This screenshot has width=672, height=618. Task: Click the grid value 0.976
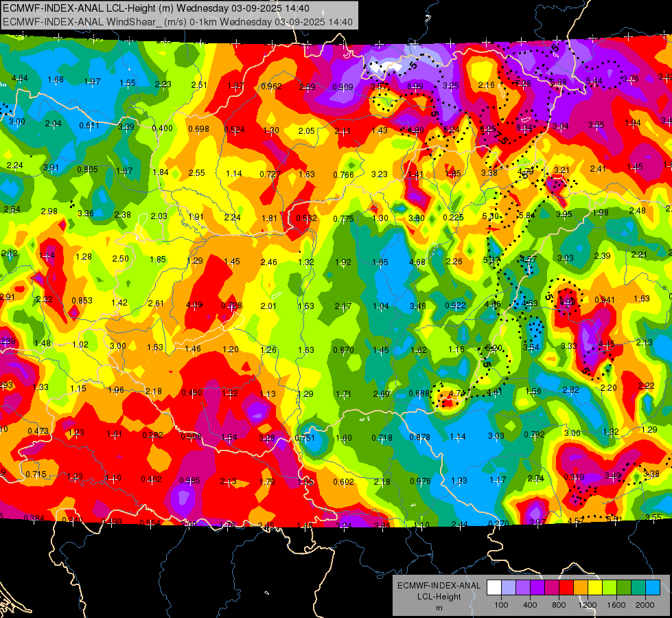pyautogui.click(x=420, y=481)
